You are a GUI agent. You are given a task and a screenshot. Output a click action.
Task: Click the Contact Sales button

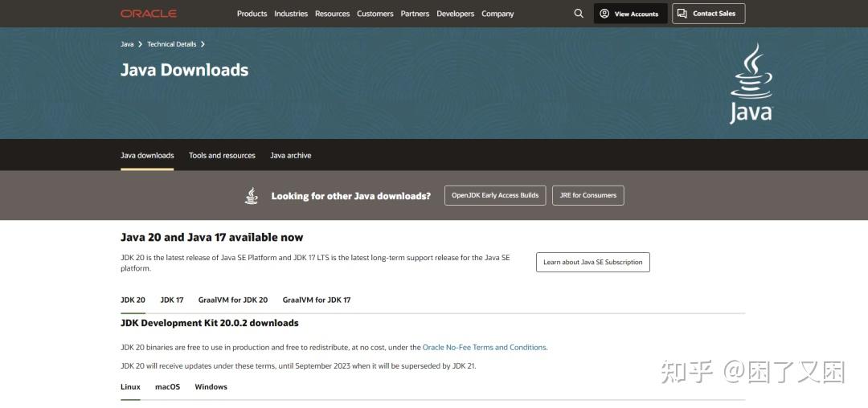click(708, 14)
